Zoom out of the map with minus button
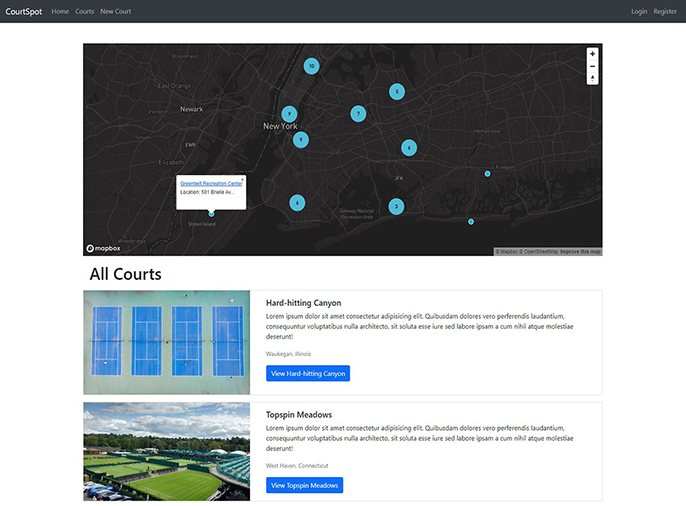 click(x=592, y=66)
